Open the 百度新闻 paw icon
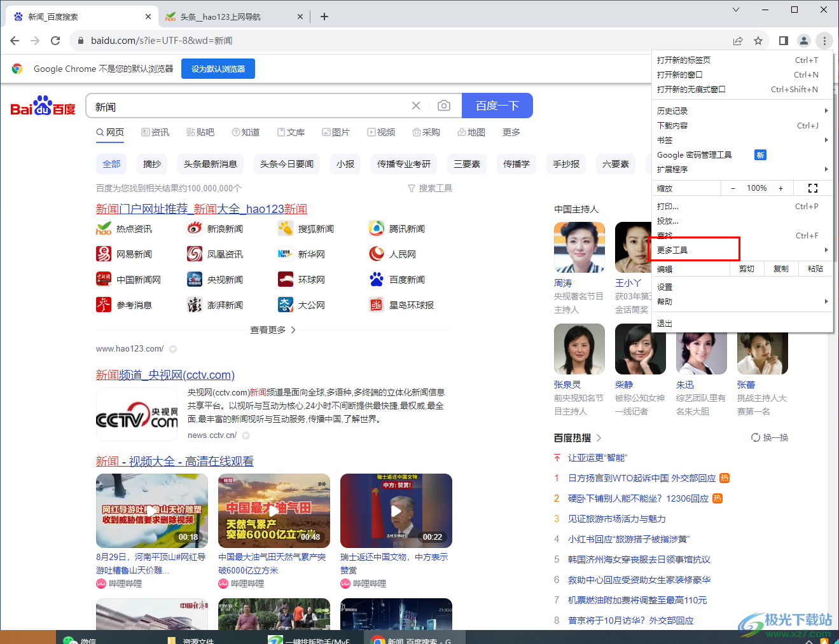Viewport: 839px width, 644px height. [x=377, y=279]
